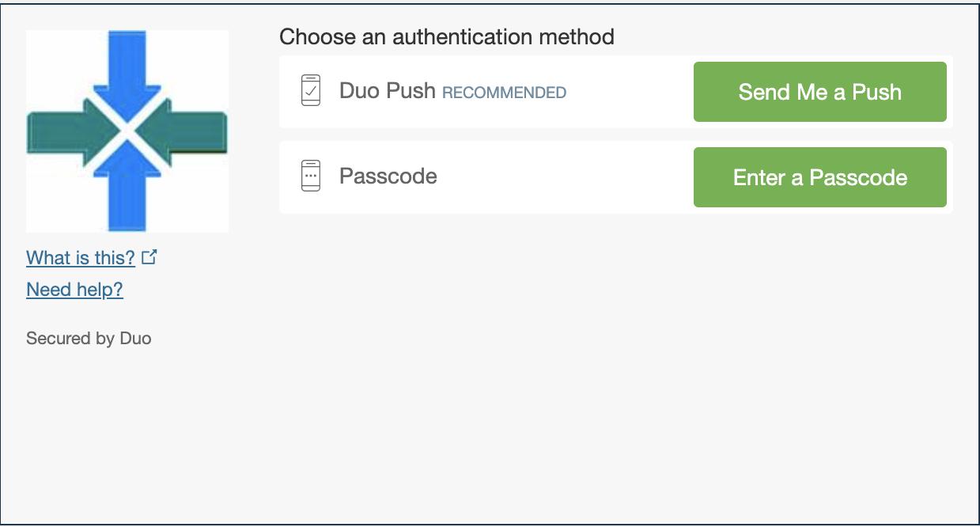Viewport: 980px width, 527px height.
Task: Click the RECOMMENDED tag next to Duo Push
Action: coord(504,93)
